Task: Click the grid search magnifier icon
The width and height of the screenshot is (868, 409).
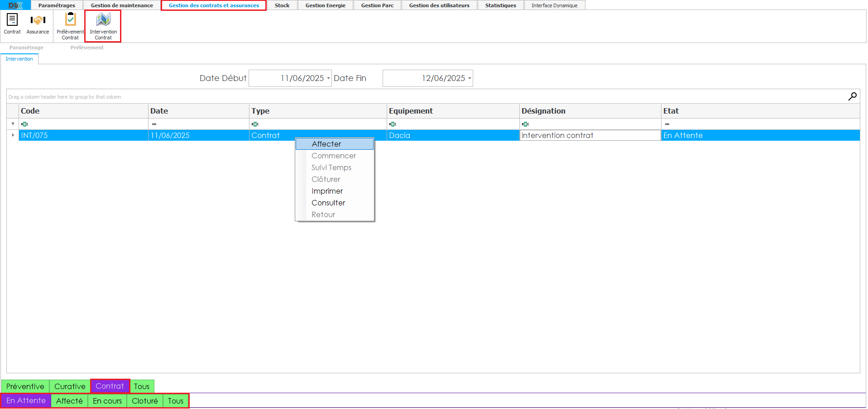Action: [x=852, y=96]
